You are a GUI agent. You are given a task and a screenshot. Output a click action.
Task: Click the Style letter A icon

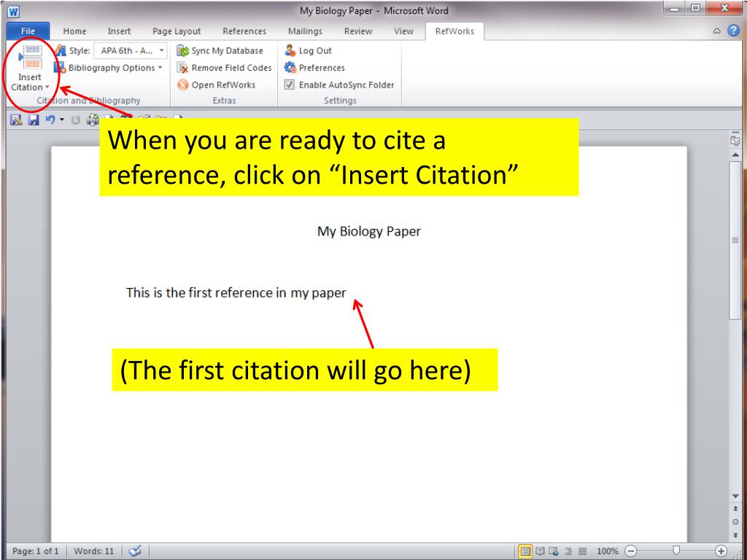pos(60,50)
